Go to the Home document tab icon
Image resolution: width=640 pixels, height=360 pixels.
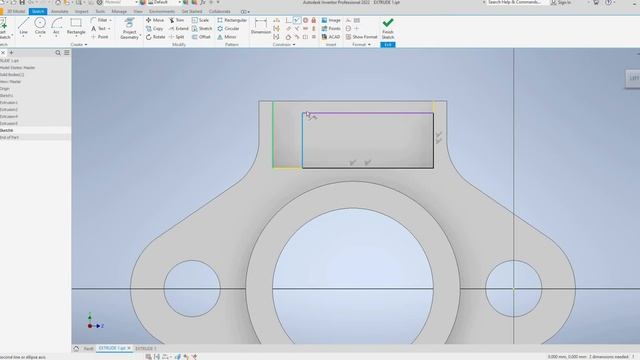click(x=76, y=349)
